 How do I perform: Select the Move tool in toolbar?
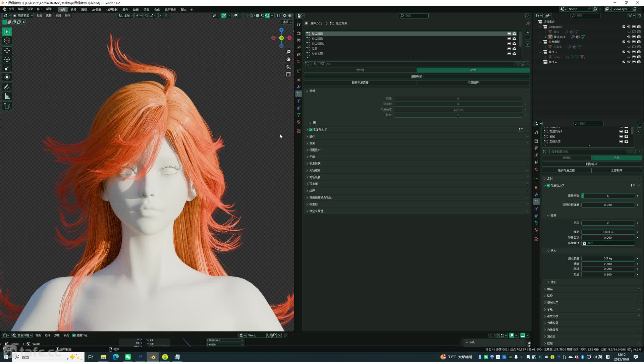point(7,51)
